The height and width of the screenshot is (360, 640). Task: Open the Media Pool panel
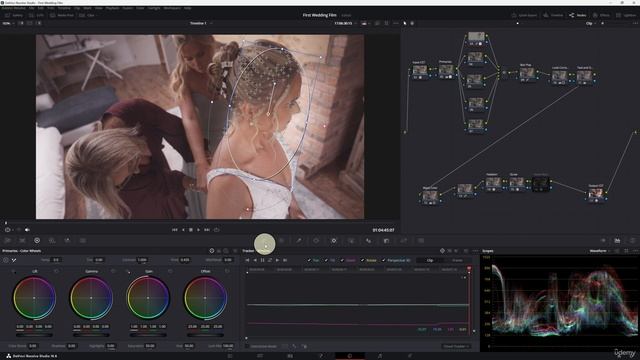tap(62, 15)
